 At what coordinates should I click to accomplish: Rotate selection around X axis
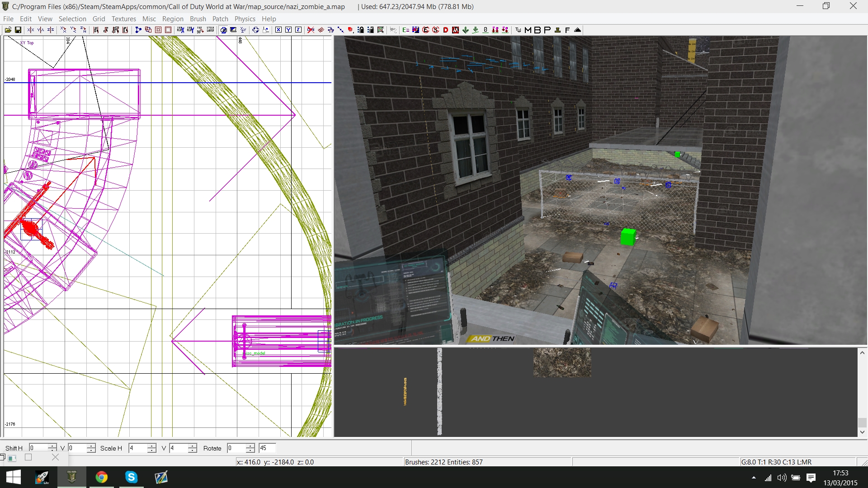(x=63, y=30)
